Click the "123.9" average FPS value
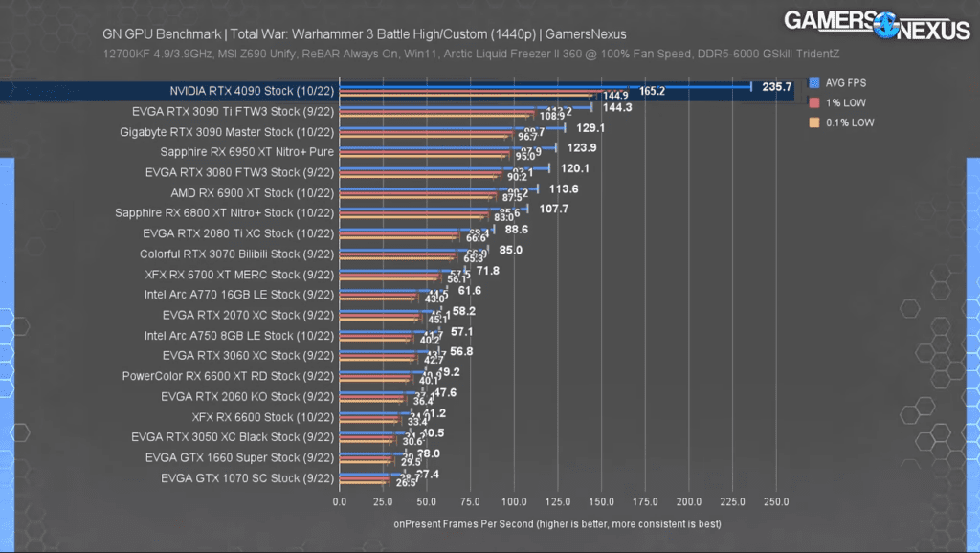 (582, 148)
